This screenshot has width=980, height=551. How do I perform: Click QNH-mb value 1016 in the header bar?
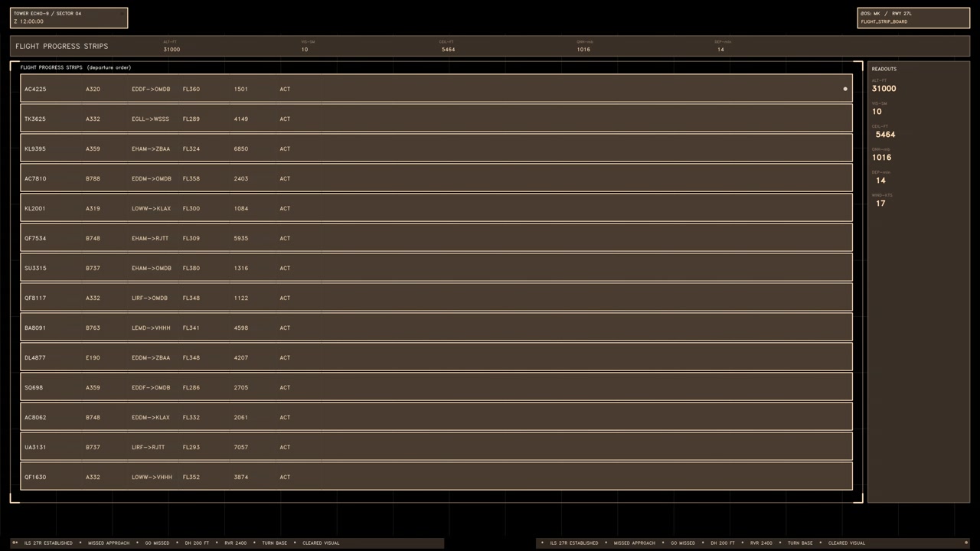(583, 50)
